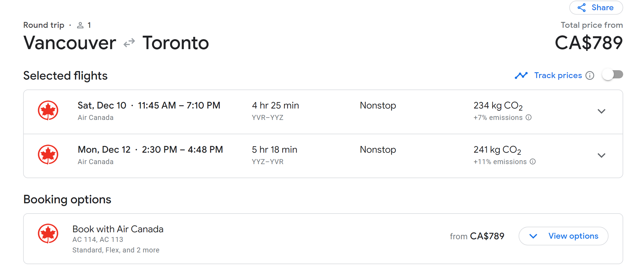Select the Book with Air Canada option
Image resolution: width=644 pixels, height=265 pixels.
tap(118, 229)
